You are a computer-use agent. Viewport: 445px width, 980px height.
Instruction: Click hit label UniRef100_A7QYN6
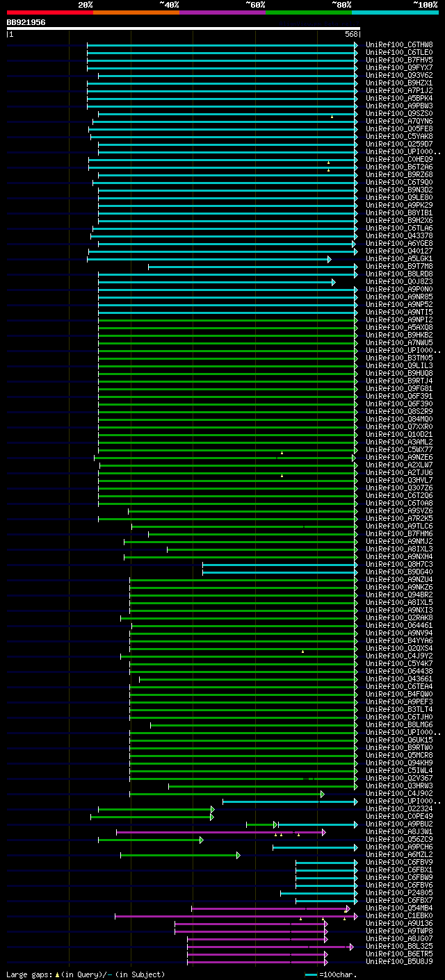[399, 121]
